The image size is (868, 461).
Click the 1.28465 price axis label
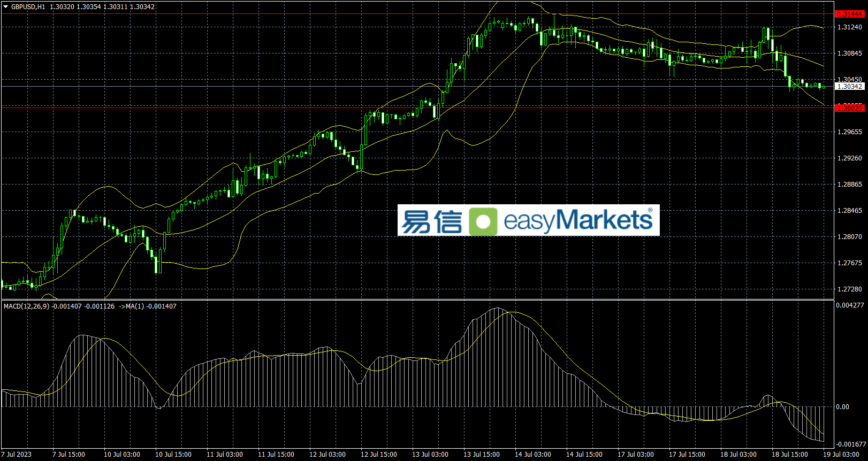pos(850,211)
